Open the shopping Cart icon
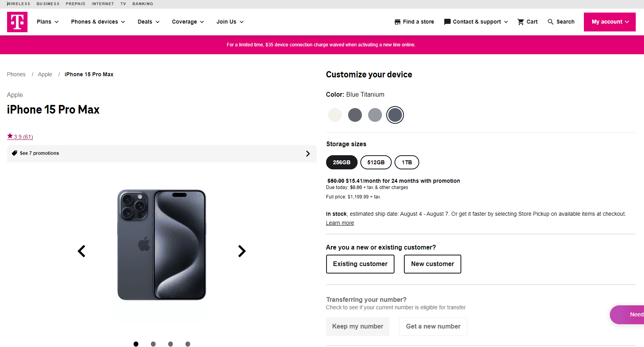This screenshot has height=347, width=644. pos(521,22)
